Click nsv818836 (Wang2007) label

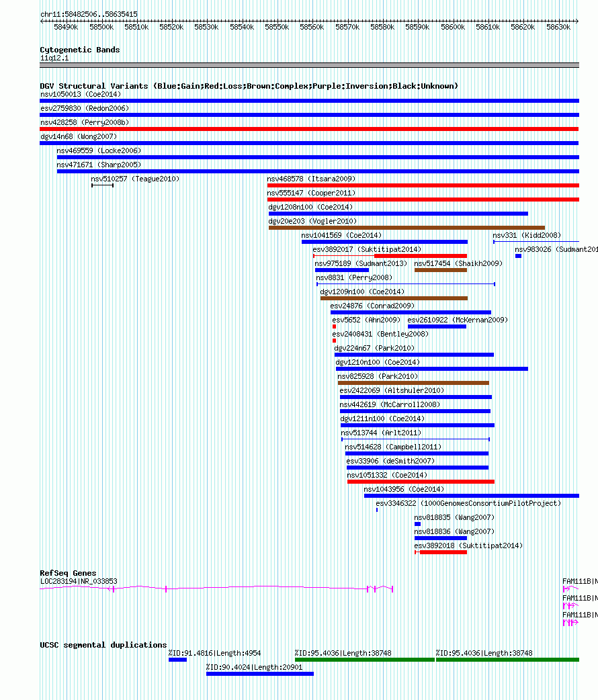point(454,531)
